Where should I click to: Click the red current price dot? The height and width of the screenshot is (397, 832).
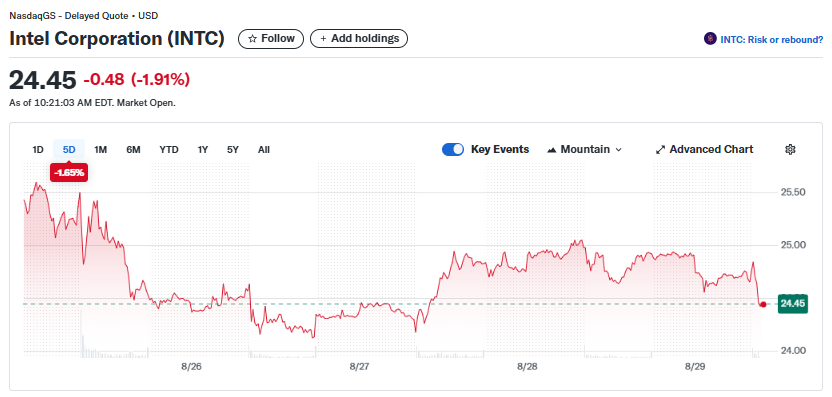pos(763,304)
